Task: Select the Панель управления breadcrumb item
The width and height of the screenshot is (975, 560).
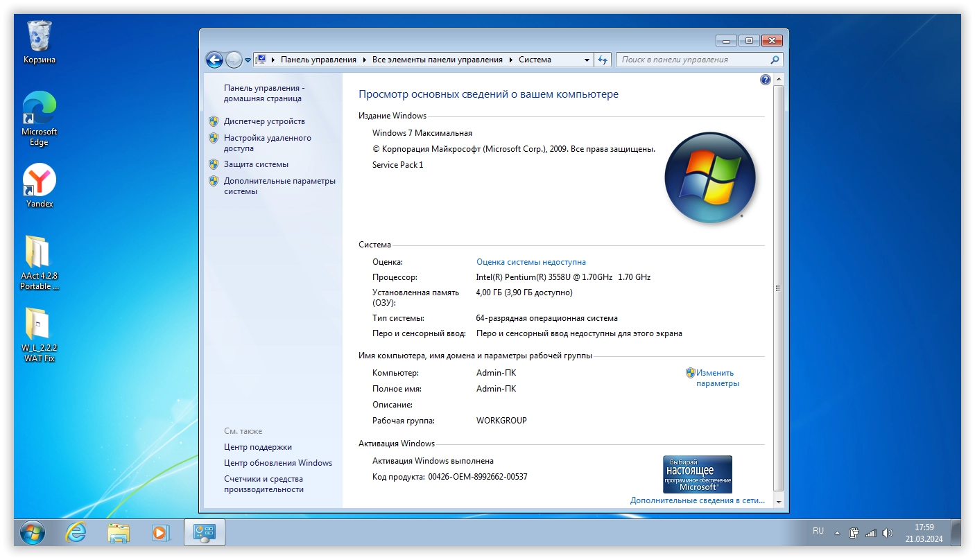Action: pos(318,60)
